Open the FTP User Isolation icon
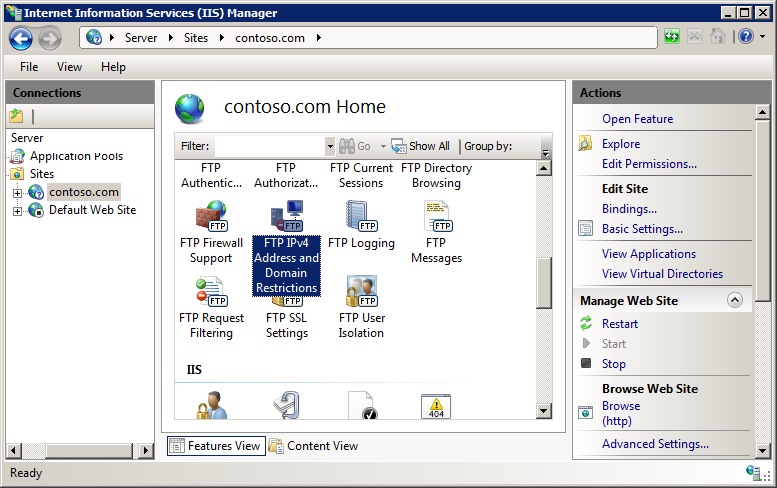 pyautogui.click(x=362, y=291)
